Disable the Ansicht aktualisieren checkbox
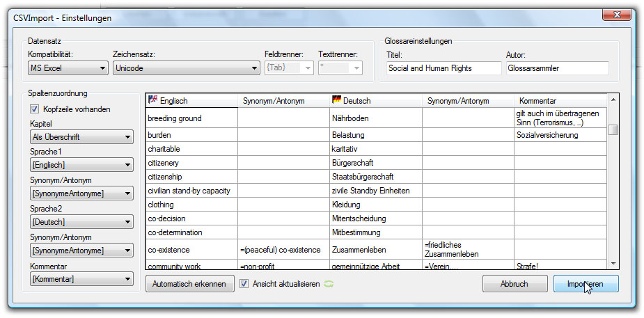The width and height of the screenshot is (644, 318). pyautogui.click(x=244, y=284)
